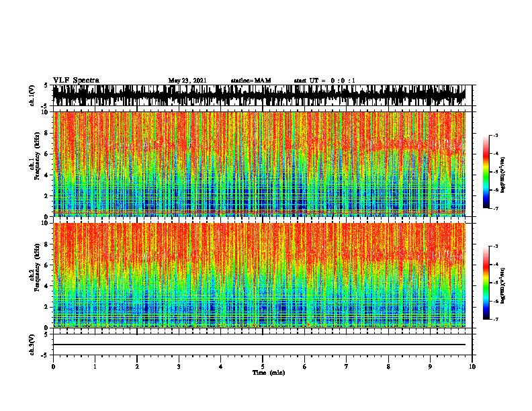Click the "Time (min)" axis title

click(x=269, y=373)
